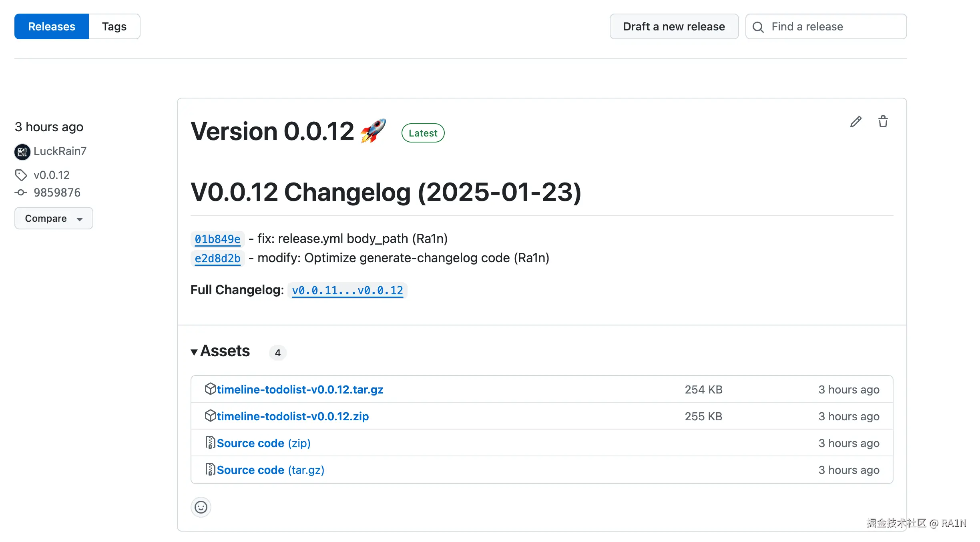Collapse the Assets section triangle

point(194,352)
